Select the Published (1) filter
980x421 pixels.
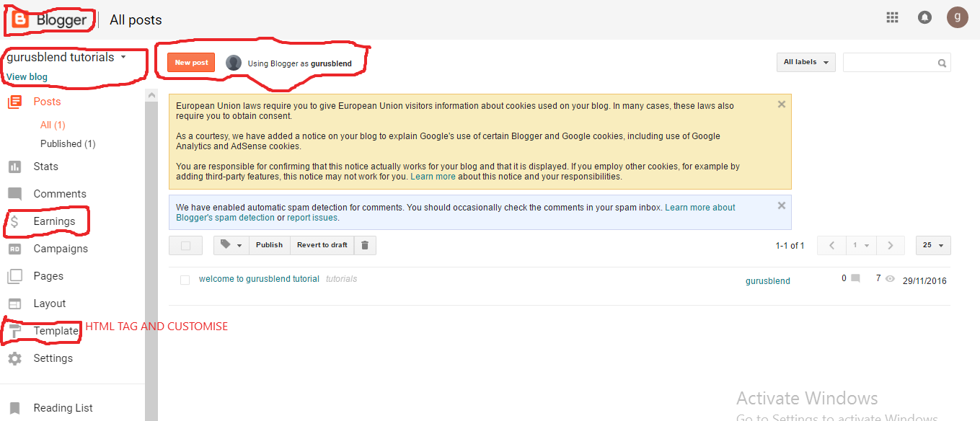68,143
